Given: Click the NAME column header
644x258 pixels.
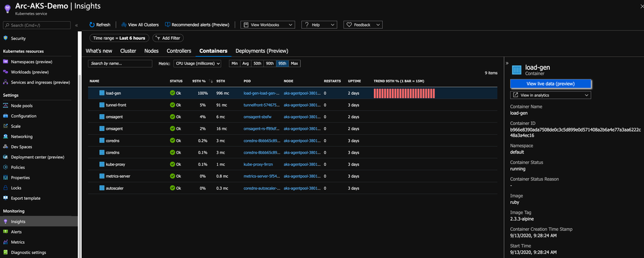Looking at the screenshot, I should point(94,81).
